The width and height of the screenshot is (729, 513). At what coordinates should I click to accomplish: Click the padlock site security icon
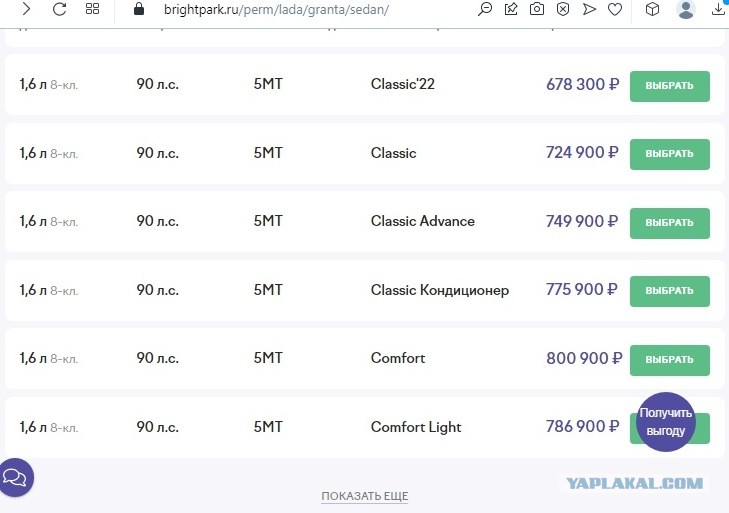click(139, 9)
